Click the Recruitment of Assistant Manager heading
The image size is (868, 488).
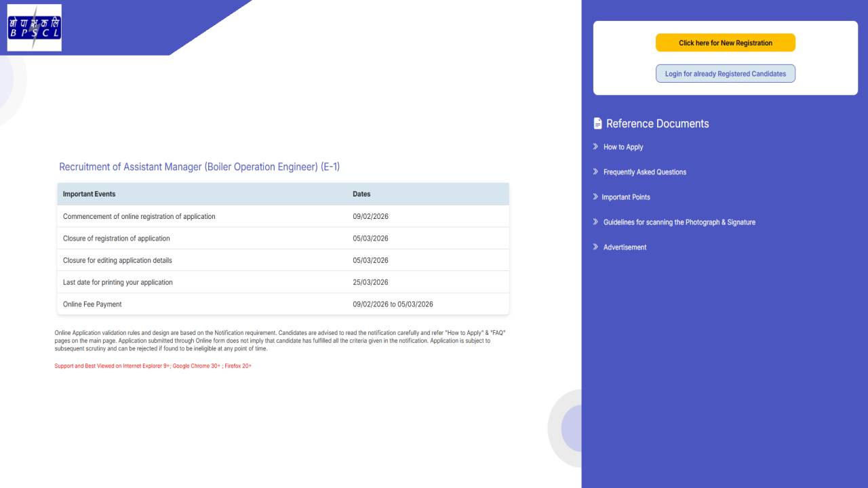coord(199,167)
